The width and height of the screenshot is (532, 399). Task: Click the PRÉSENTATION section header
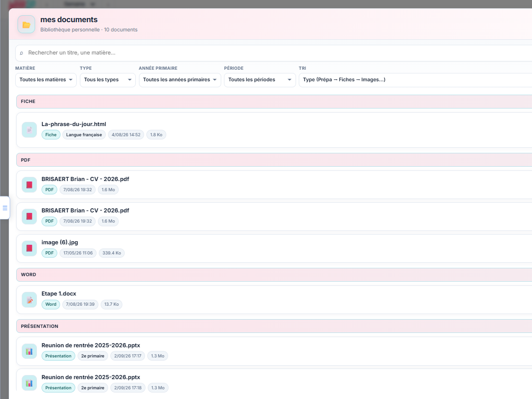(274, 326)
